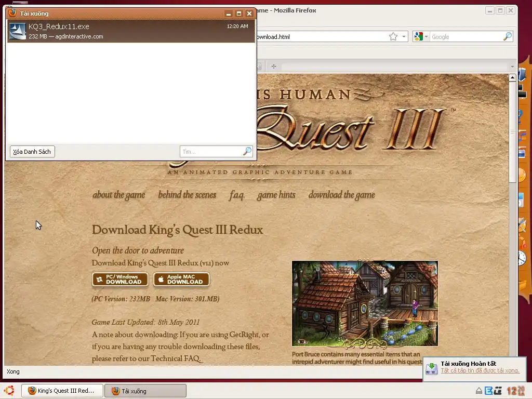Screen dimensions: 532x399
Task: Click the Port Bruce game screenshot thumbnail
Action: tap(365, 303)
